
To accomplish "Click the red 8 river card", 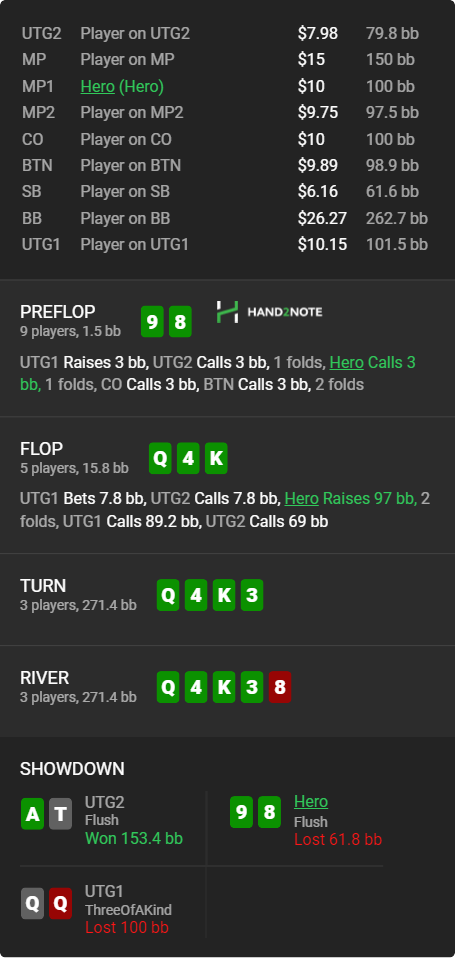I will 280,687.
